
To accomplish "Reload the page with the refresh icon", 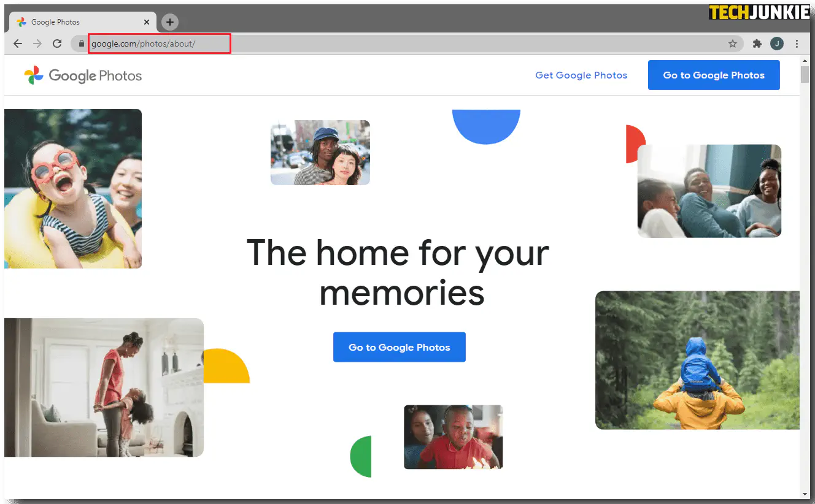I will click(x=57, y=44).
